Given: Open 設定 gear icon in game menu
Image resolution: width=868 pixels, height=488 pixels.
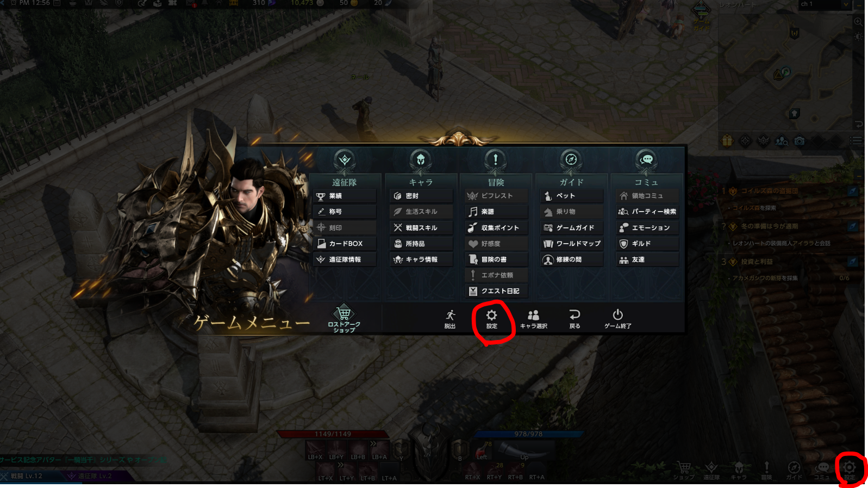Looking at the screenshot, I should tap(491, 319).
